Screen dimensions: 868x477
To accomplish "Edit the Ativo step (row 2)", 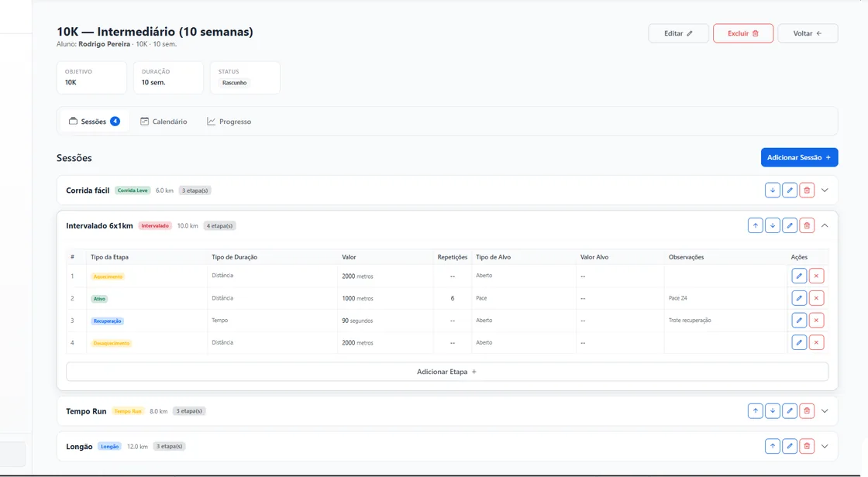I will pos(799,298).
